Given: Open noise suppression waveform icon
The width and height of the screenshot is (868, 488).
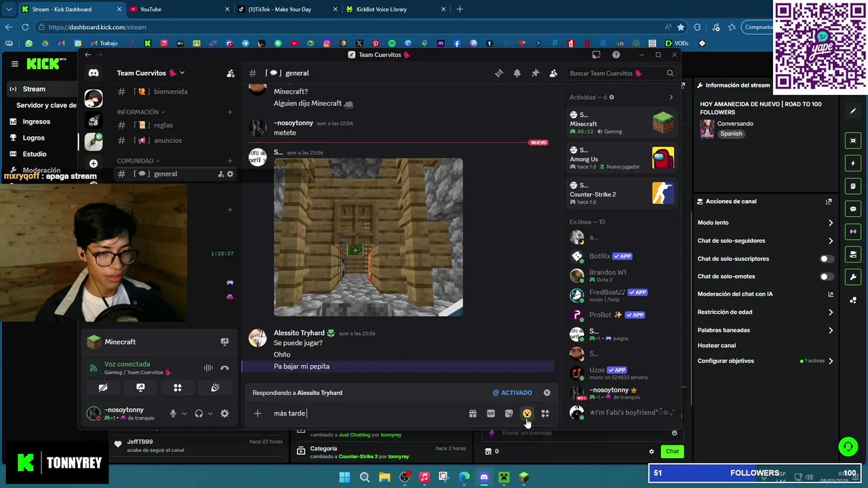Looking at the screenshot, I should pos(208,368).
